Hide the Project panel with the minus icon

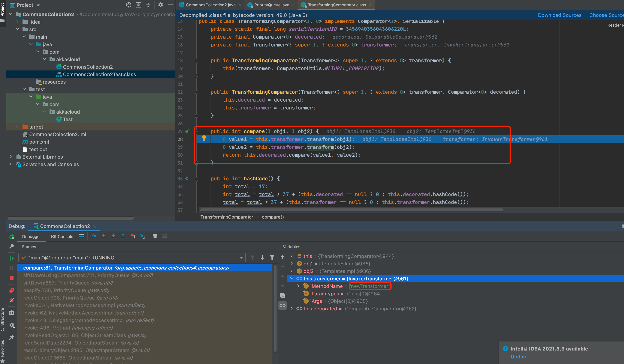(x=170, y=5)
